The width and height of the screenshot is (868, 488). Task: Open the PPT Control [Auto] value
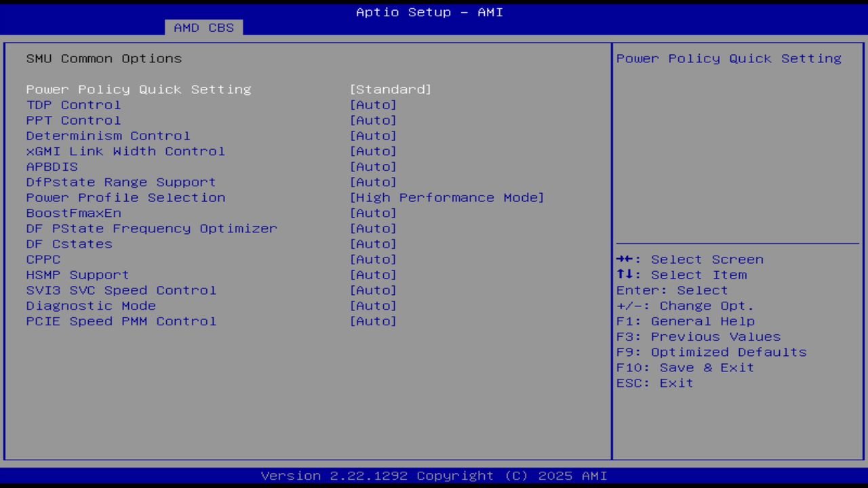(373, 121)
